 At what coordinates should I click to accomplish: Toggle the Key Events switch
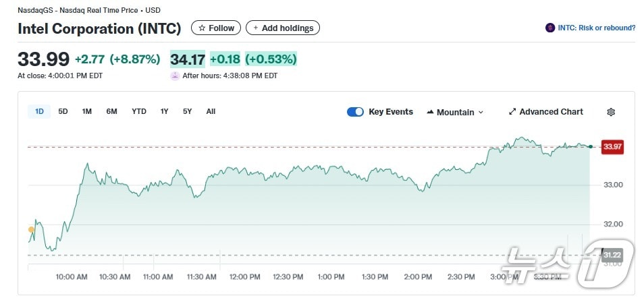[x=355, y=112]
